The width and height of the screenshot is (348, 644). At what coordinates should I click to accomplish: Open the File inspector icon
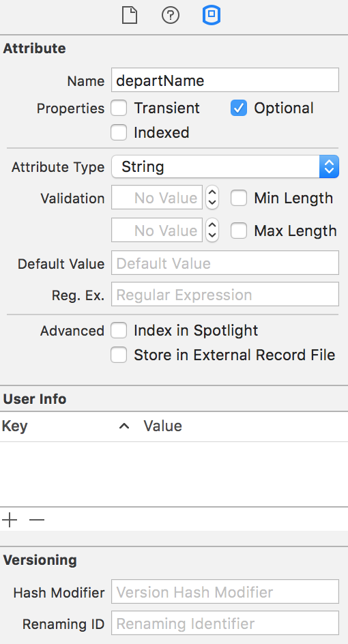pyautogui.click(x=130, y=16)
